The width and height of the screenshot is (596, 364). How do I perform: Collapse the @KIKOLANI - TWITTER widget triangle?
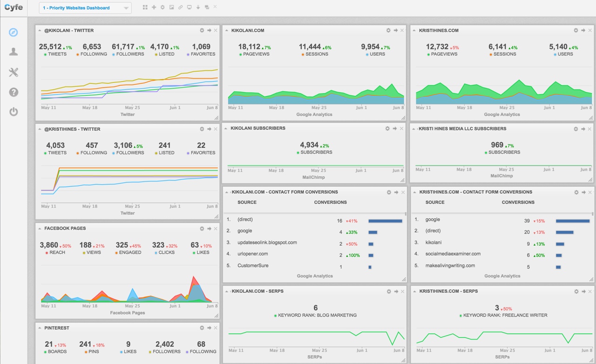pyautogui.click(x=39, y=30)
